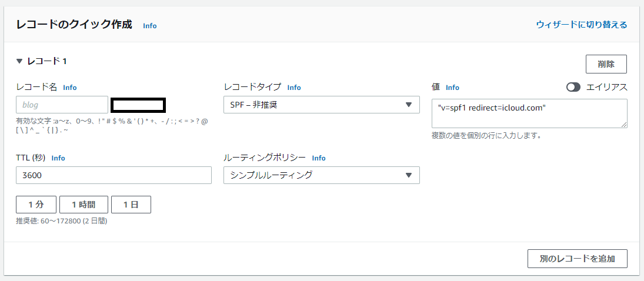644x281 pixels.
Task: Click the TTL (秒) field containing 3600
Action: [114, 175]
